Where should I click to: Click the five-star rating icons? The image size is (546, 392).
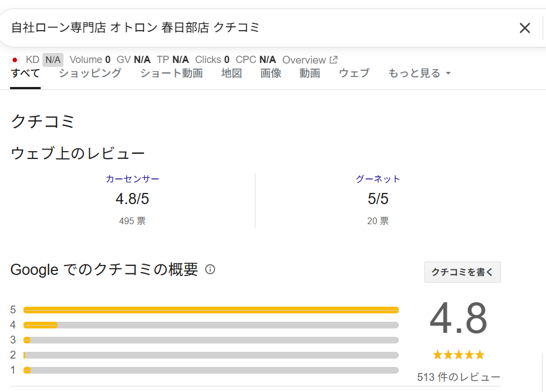pos(458,355)
